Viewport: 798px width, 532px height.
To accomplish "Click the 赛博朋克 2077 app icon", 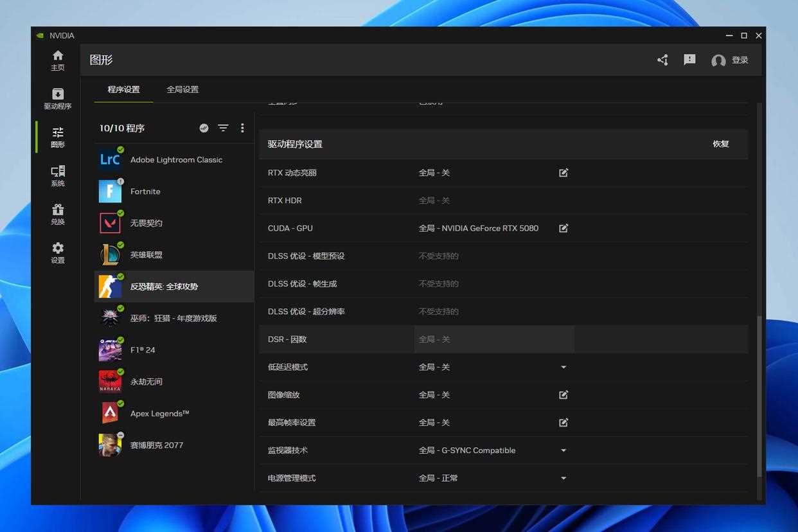I will pos(110,445).
